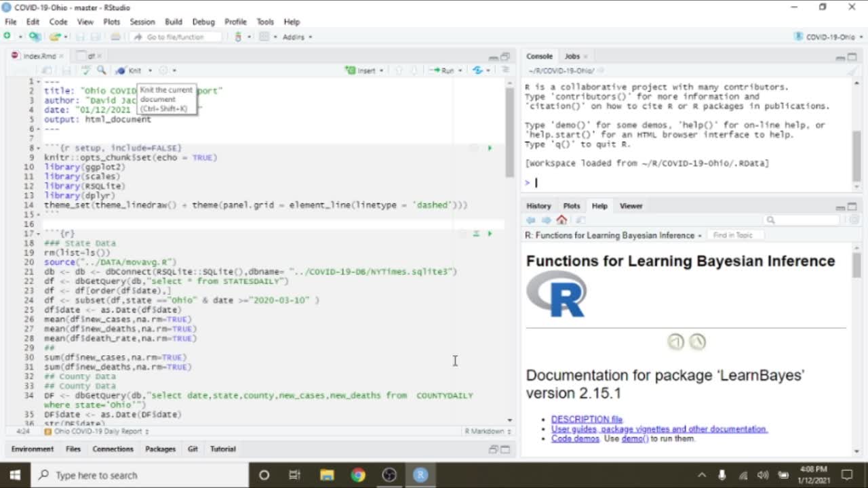Click the workspace panes grid icon
This screenshot has height=488, width=868.
[264, 37]
